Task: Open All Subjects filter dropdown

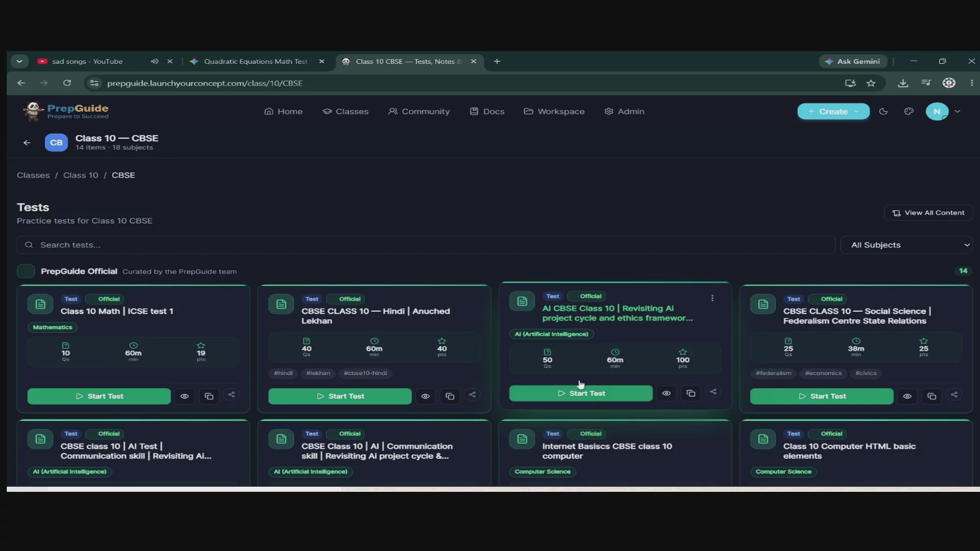Action: pyautogui.click(x=906, y=245)
